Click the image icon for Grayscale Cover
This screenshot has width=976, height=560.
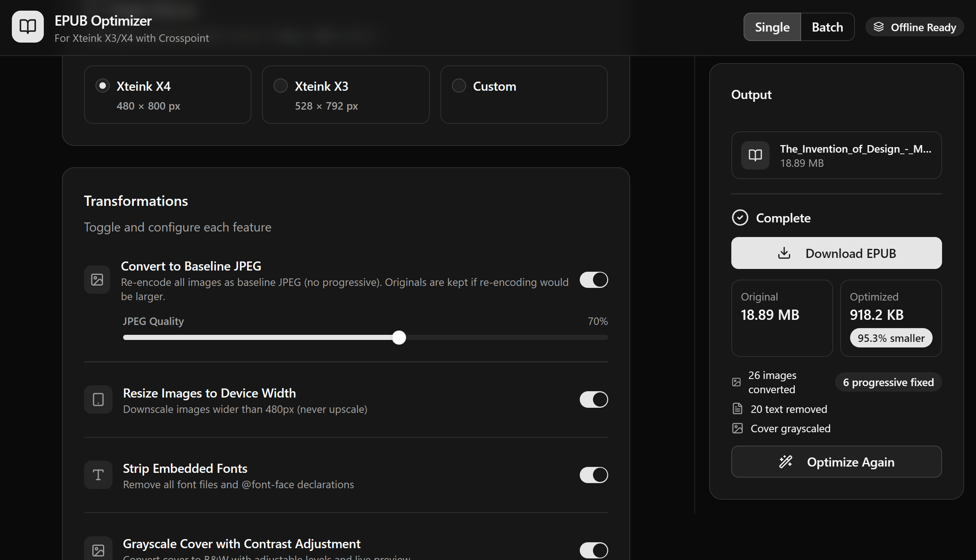[x=98, y=550]
